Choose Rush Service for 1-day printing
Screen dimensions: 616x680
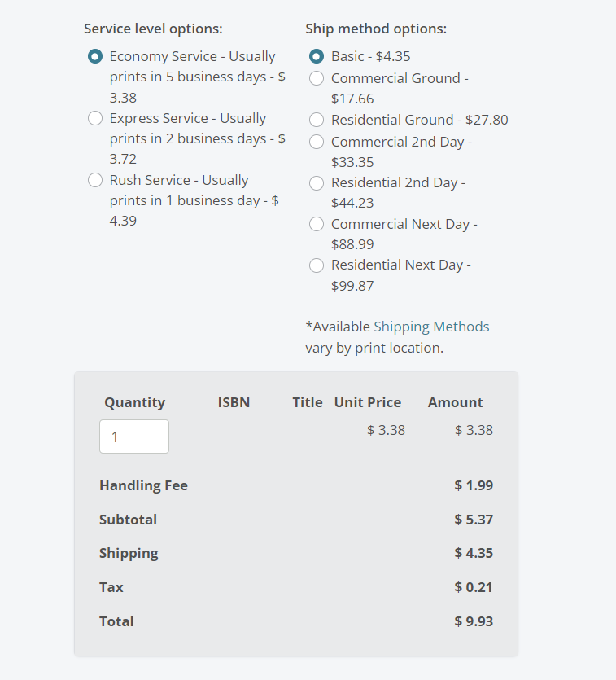(94, 181)
